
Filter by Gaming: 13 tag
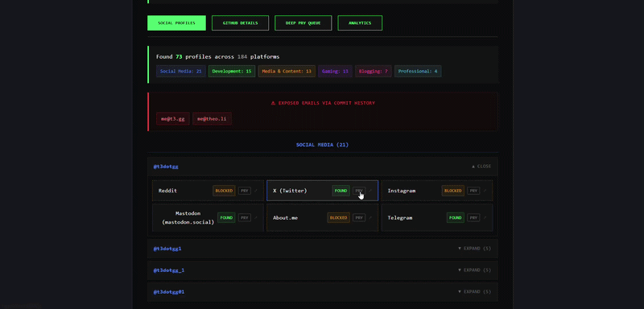click(x=335, y=72)
